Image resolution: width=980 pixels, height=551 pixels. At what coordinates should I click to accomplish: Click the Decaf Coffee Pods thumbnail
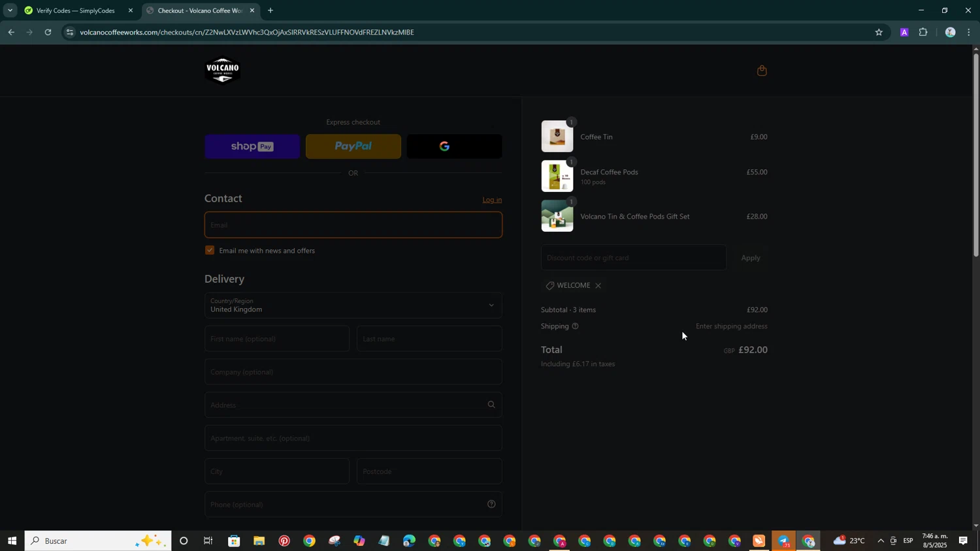557,176
